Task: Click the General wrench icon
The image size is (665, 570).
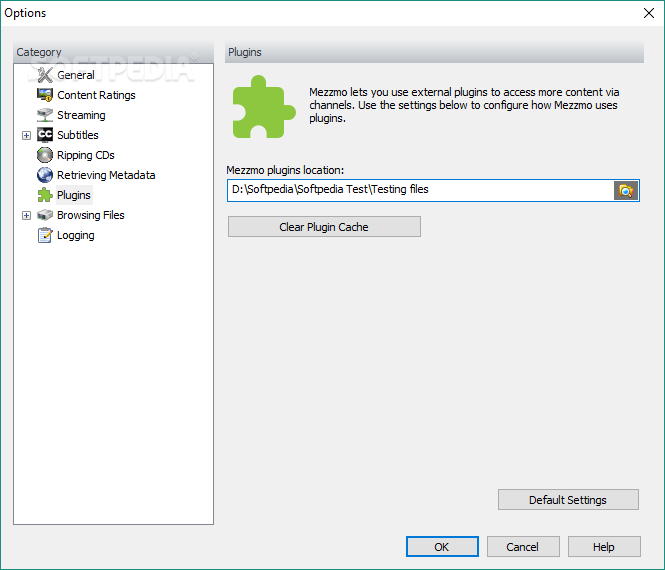Action: click(x=45, y=75)
